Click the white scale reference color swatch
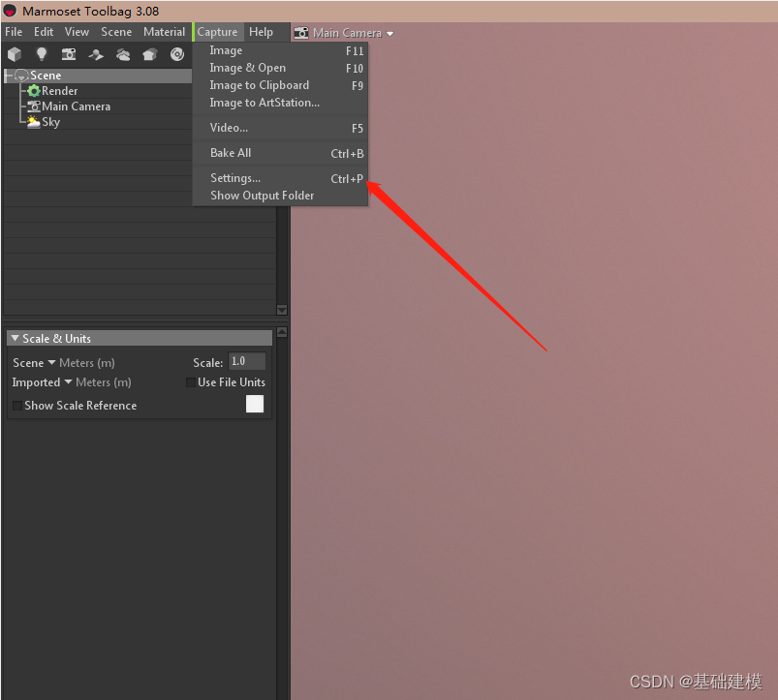This screenshot has width=778, height=700. pyautogui.click(x=255, y=404)
